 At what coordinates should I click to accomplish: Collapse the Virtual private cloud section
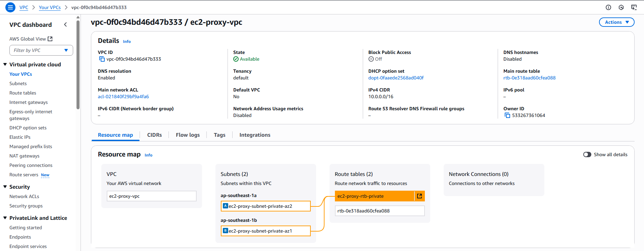[x=5, y=64]
